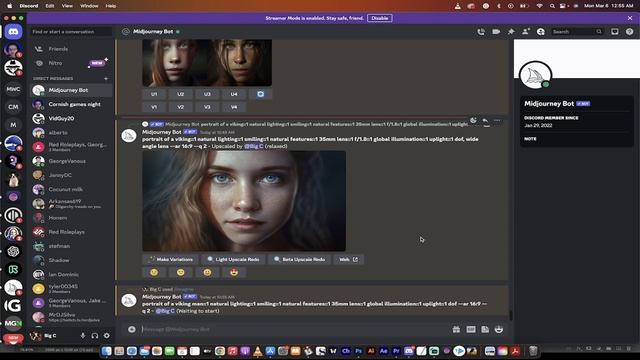The height and width of the screenshot is (360, 640).
Task: Click Make Variations under the portrait
Action: [x=170, y=259]
